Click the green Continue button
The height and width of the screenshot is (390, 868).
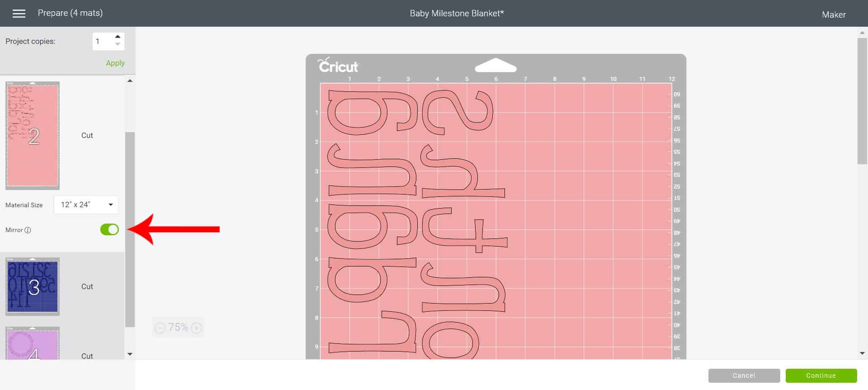click(x=821, y=376)
